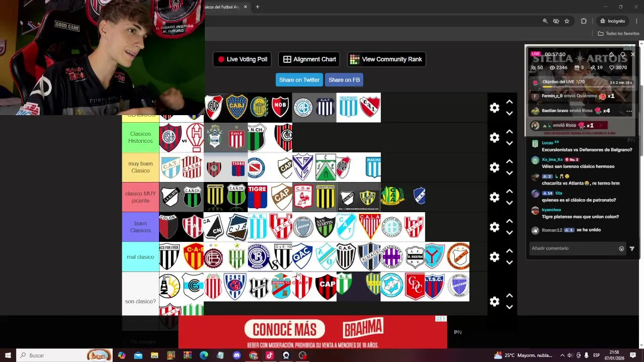Move muy buen Clasico row up

(509, 161)
